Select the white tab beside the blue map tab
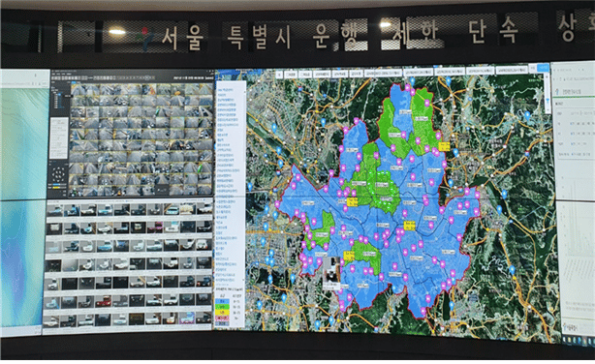The height and width of the screenshot is (364, 595). pyautogui.click(x=533, y=68)
